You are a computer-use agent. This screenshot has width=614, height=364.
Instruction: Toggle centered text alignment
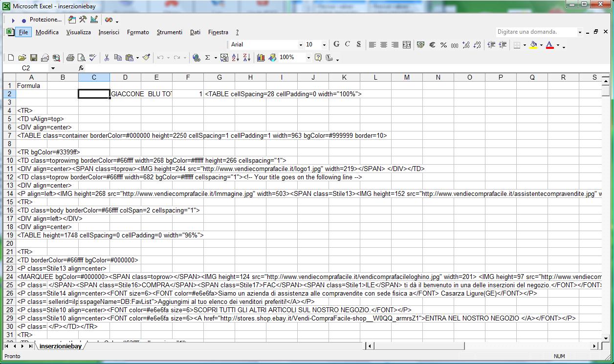tap(384, 44)
